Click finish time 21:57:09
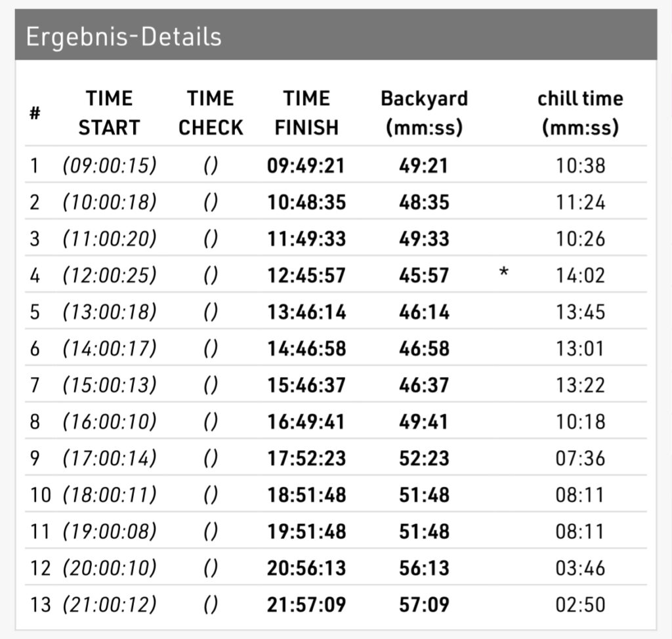The width and height of the screenshot is (672, 639). click(306, 604)
